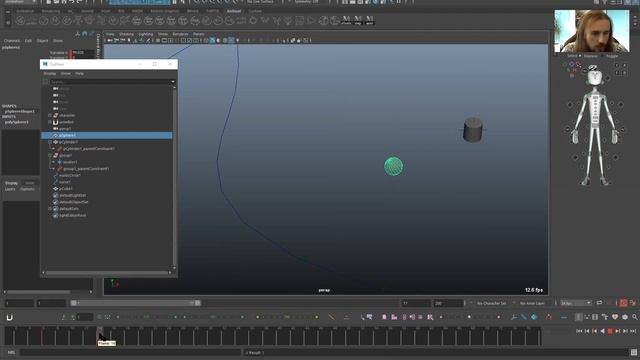Expand the node below character in Outliner
Image resolution: width=640 pixels, height=360 pixels.
[50, 122]
